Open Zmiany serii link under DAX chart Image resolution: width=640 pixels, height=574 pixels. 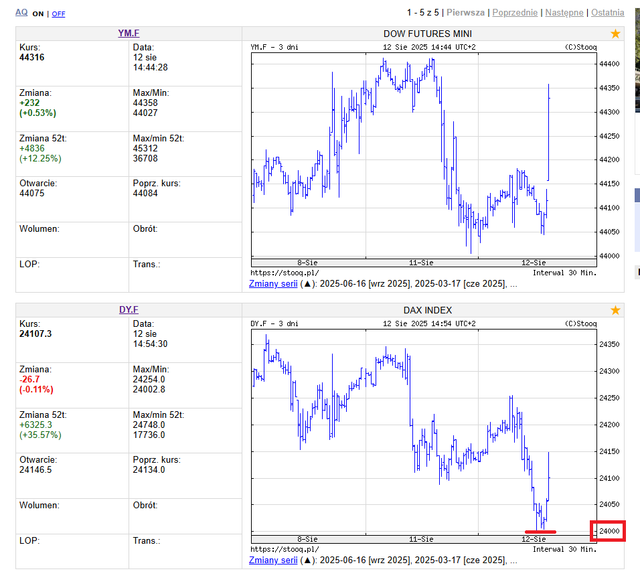pos(273,560)
